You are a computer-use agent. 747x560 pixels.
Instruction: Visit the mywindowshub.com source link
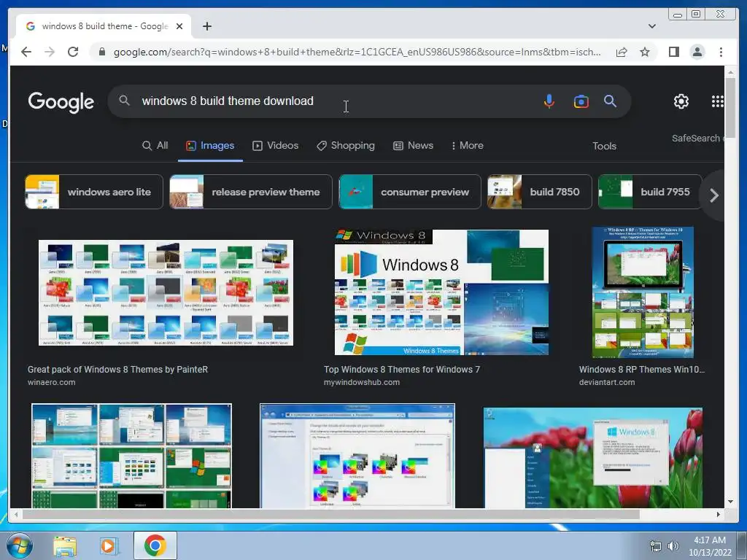coord(362,382)
